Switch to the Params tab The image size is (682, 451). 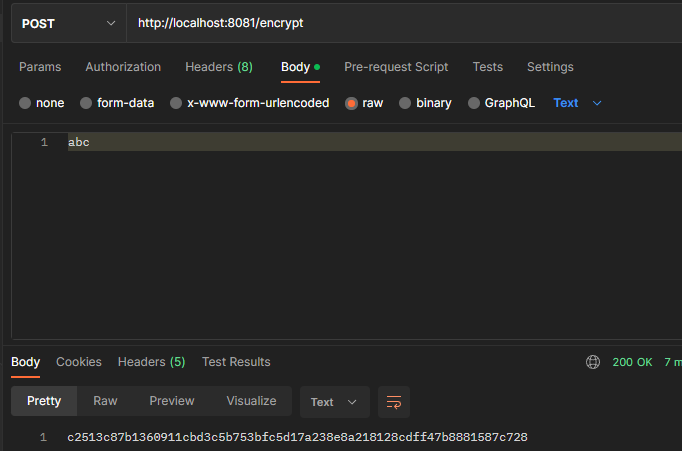point(40,67)
